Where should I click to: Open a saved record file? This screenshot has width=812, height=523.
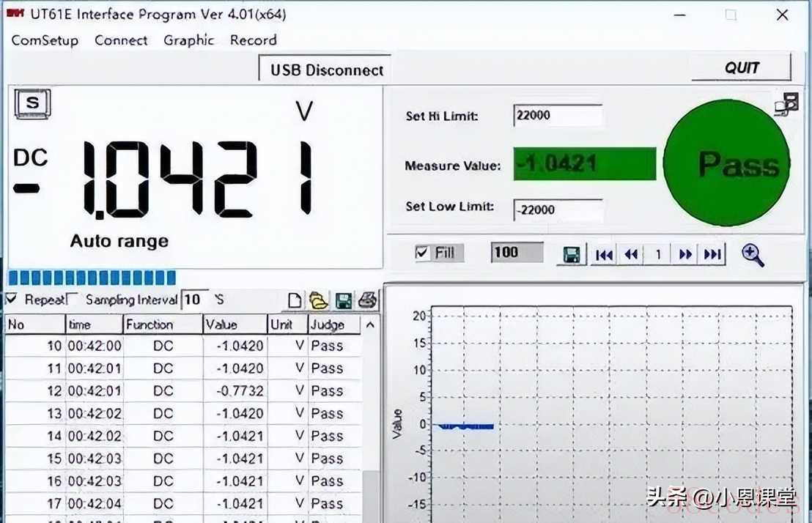(x=319, y=300)
